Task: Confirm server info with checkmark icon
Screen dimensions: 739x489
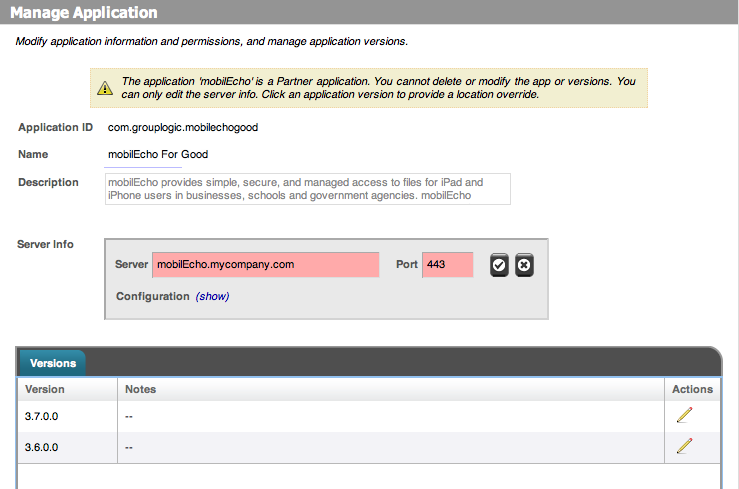Action: [x=499, y=265]
